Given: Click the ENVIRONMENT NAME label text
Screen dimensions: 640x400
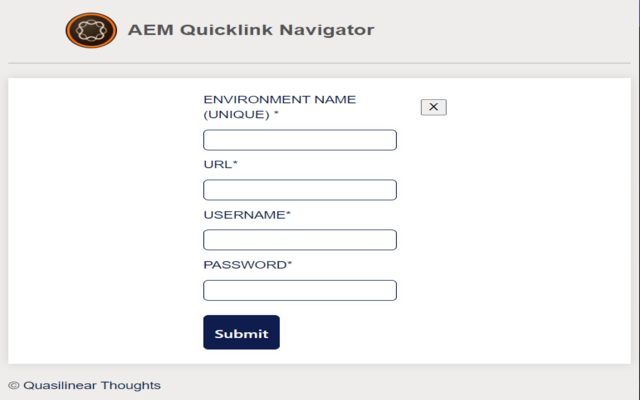Looking at the screenshot, I should click(x=280, y=100).
